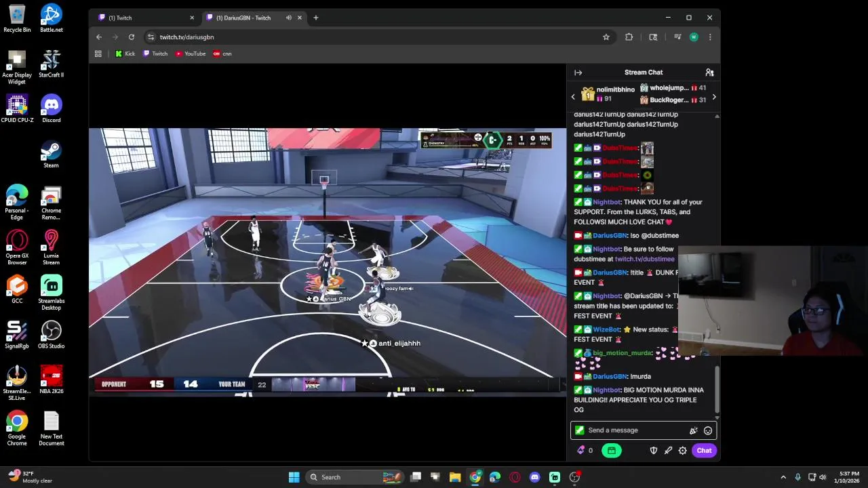Image resolution: width=868 pixels, height=488 pixels.
Task: Open OBS Studio desktop shortcut
Action: [x=52, y=335]
